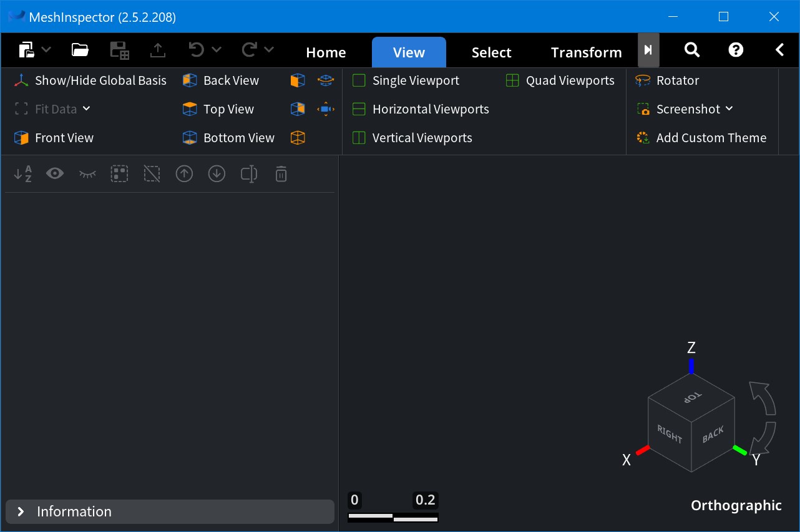The image size is (800, 532).
Task: Click the move down arrow circle icon
Action: (217, 174)
